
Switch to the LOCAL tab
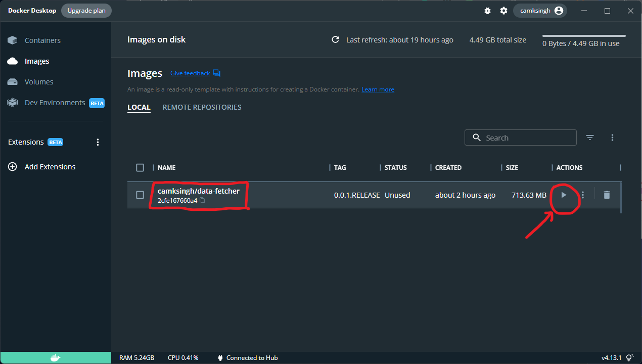point(139,107)
